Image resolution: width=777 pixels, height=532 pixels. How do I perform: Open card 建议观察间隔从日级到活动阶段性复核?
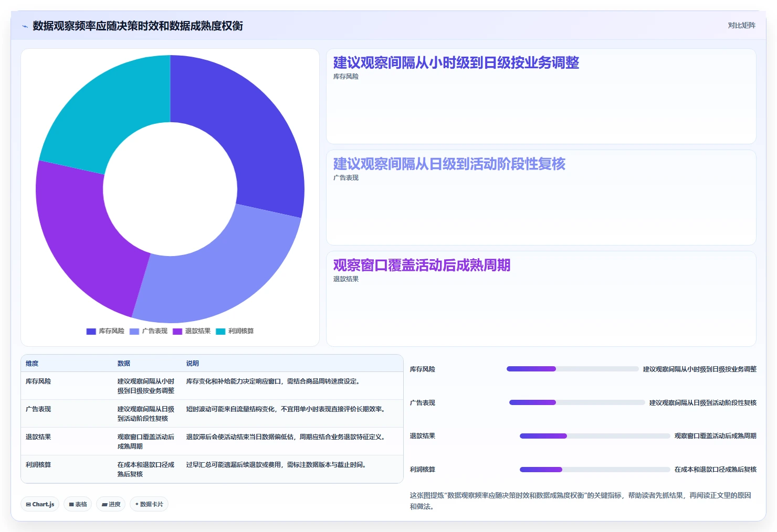pyautogui.click(x=541, y=198)
